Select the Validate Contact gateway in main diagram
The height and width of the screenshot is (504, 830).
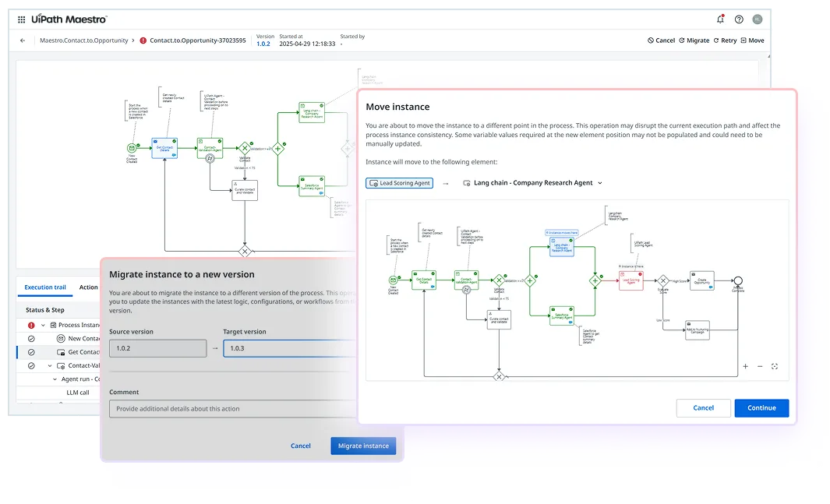point(245,148)
